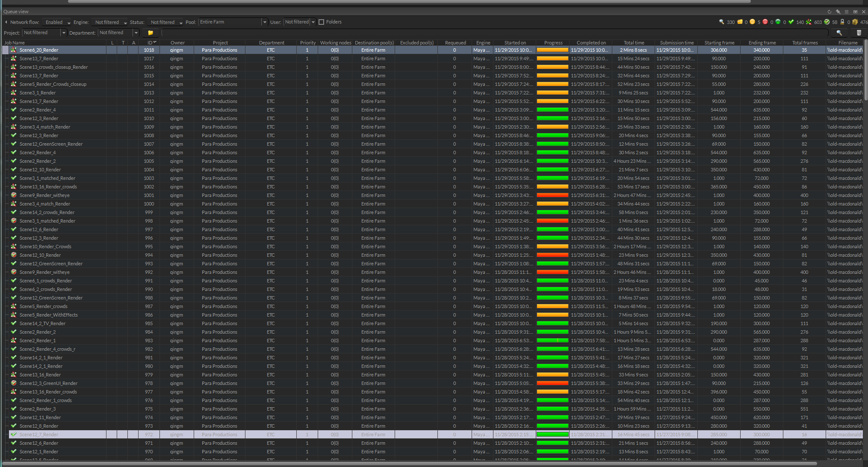Click green progress bar of job 1011
Image resolution: width=868 pixels, height=467 pixels.
click(552, 110)
